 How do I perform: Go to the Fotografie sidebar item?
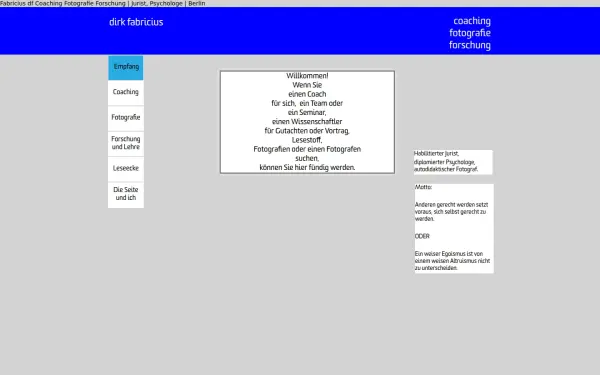(126, 117)
